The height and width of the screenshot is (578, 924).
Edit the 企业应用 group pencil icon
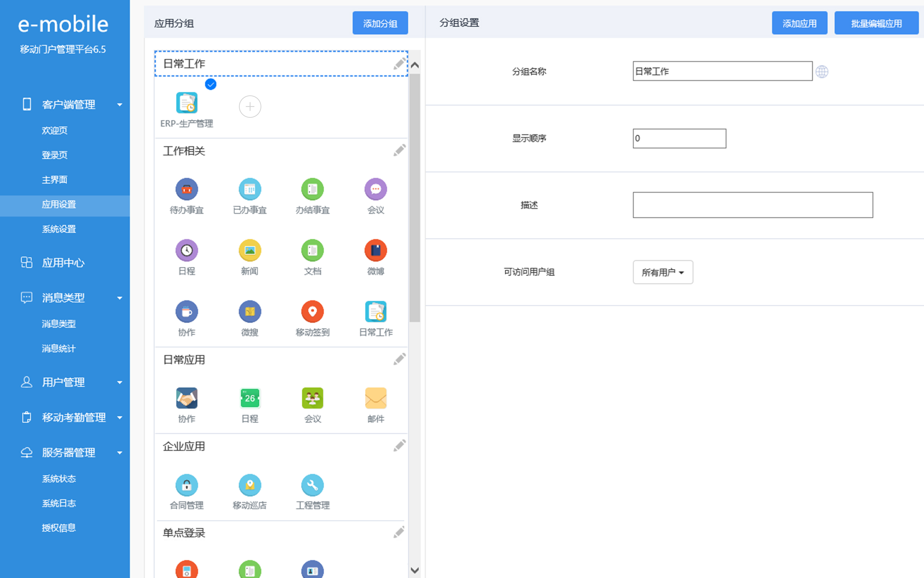pos(400,445)
